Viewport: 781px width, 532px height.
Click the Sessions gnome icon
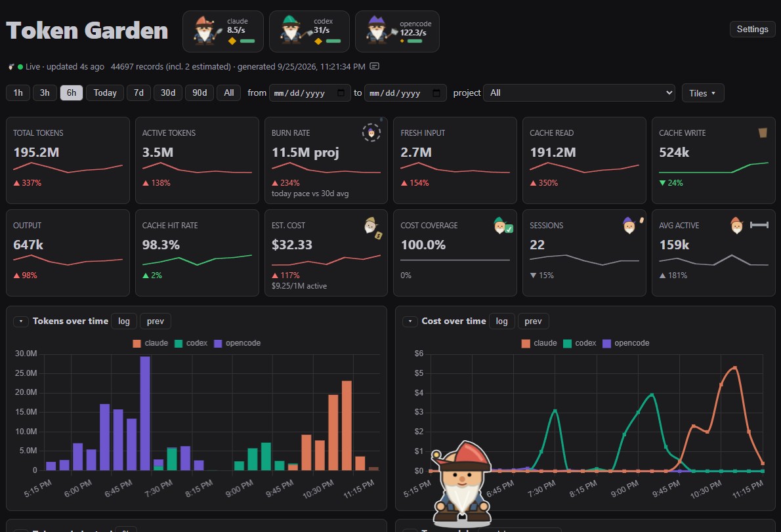click(629, 226)
